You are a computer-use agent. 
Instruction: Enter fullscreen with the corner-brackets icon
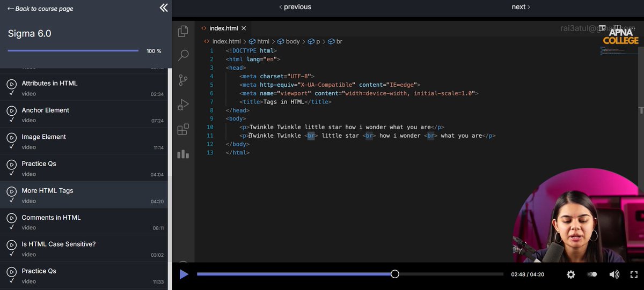tap(633, 274)
